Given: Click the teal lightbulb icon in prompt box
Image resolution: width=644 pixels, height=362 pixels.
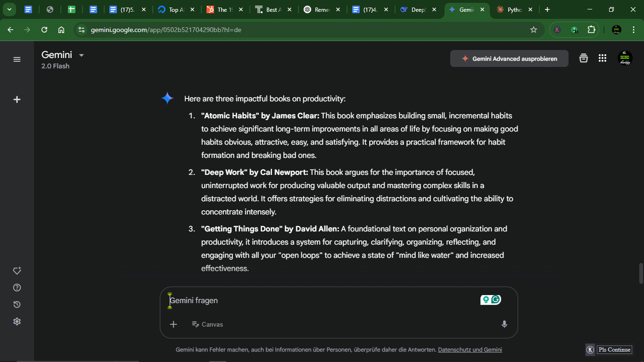Looking at the screenshot, I should pos(486,299).
